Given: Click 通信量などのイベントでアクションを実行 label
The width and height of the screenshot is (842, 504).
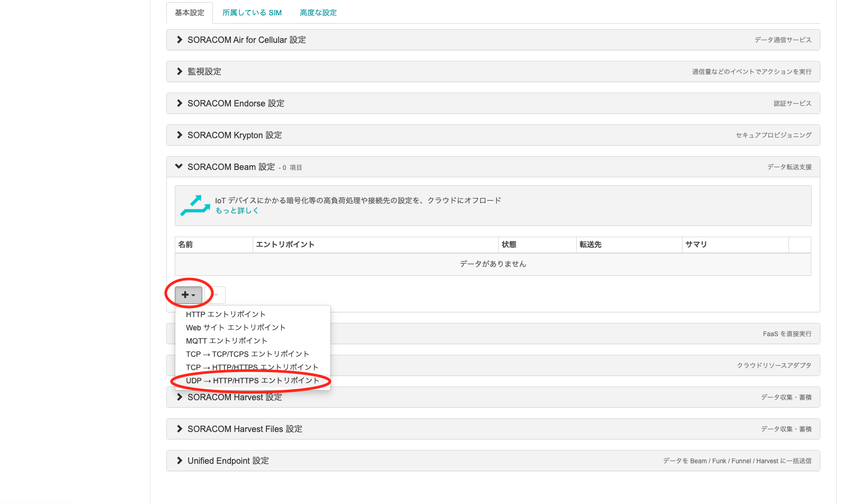Looking at the screenshot, I should (x=751, y=71).
